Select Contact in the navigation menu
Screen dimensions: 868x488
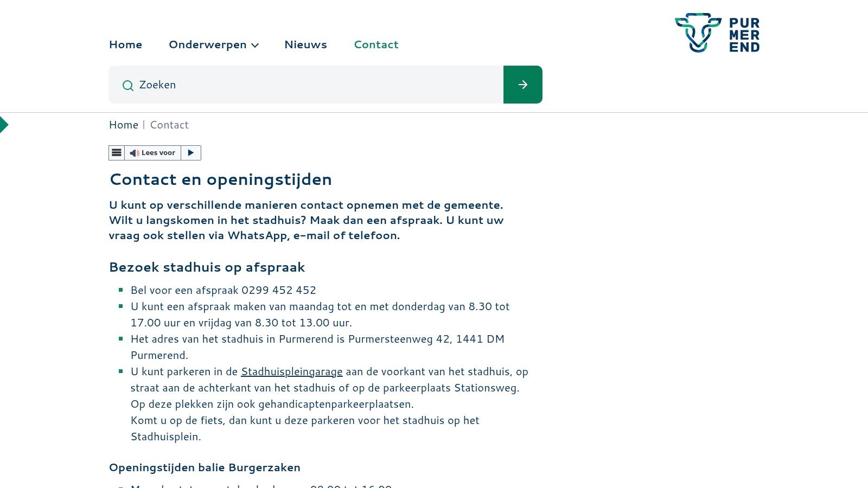click(x=376, y=44)
